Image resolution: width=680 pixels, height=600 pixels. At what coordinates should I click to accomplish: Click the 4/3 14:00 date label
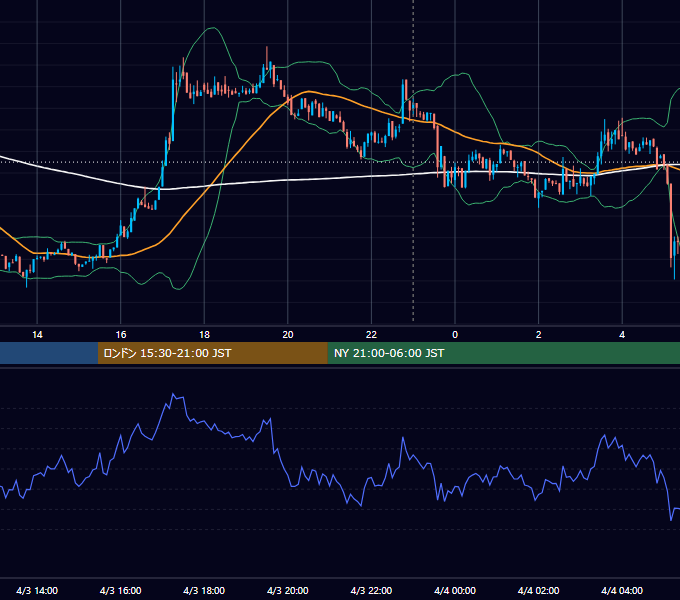37,590
